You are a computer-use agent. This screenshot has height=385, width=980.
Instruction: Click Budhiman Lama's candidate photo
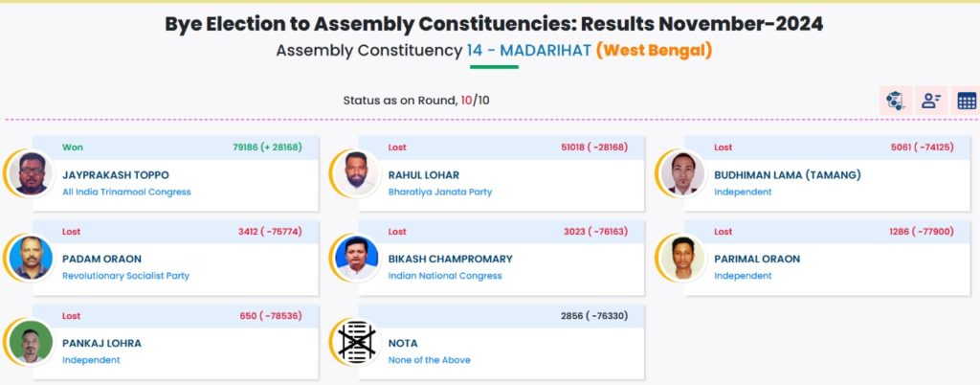click(x=682, y=173)
